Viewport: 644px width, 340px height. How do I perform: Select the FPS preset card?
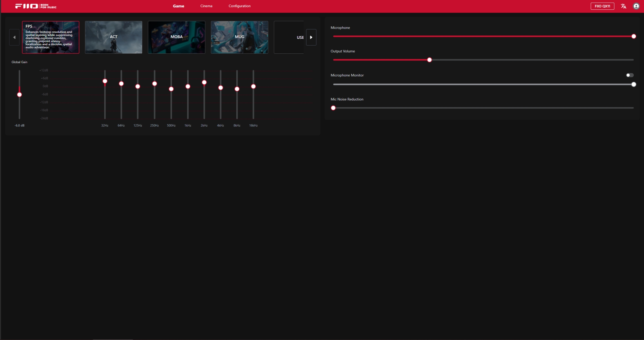51,37
